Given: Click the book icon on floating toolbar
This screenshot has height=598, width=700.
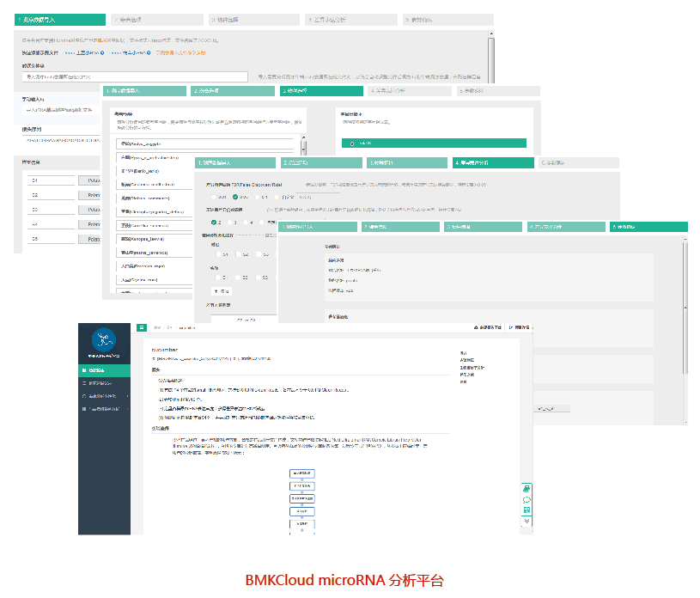Looking at the screenshot, I should pos(527,510).
